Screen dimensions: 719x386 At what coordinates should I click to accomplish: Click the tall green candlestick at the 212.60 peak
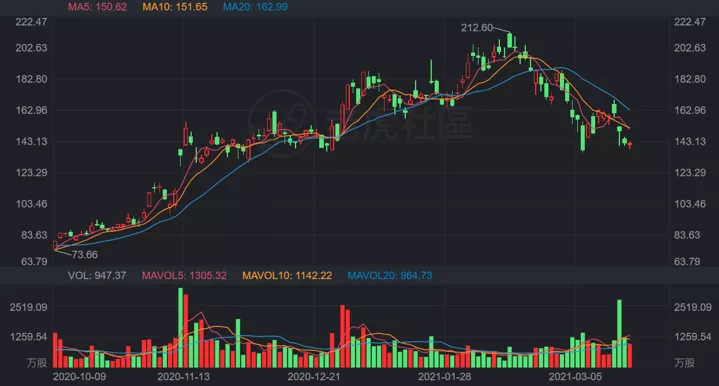509,40
